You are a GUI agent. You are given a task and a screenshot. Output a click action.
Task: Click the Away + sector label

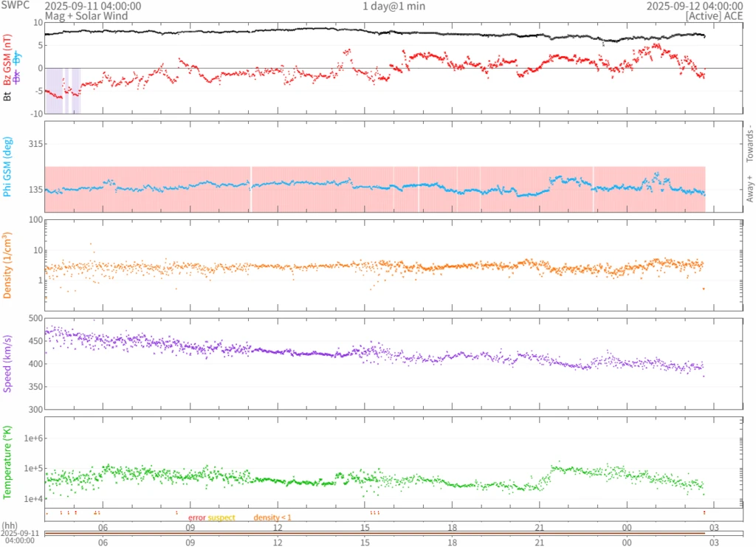point(749,189)
